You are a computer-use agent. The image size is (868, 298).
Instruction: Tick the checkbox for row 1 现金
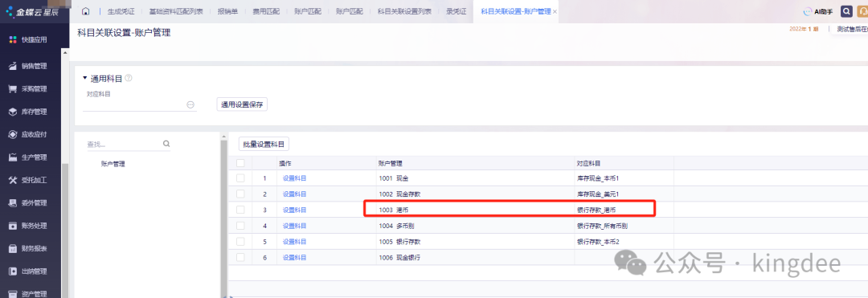coord(240,178)
